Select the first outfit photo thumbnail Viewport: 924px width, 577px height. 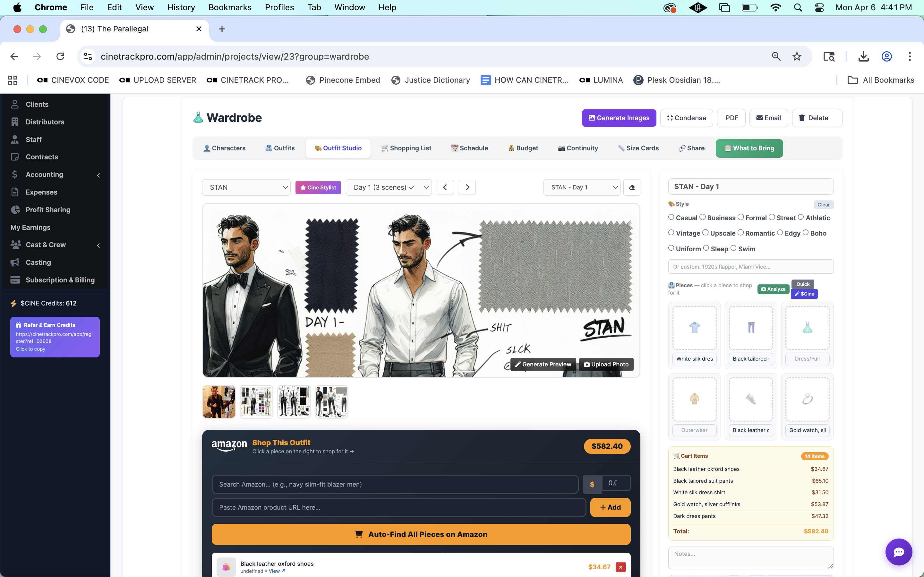point(219,401)
